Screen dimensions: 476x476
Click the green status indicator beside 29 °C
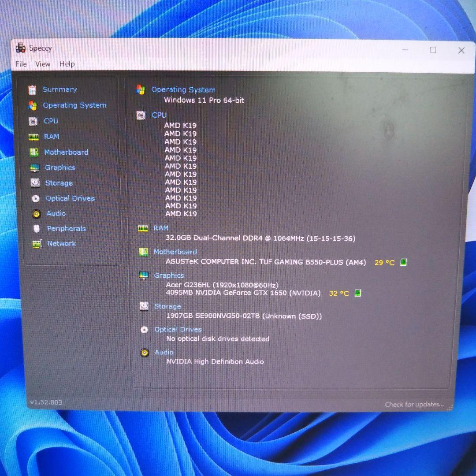point(402,262)
